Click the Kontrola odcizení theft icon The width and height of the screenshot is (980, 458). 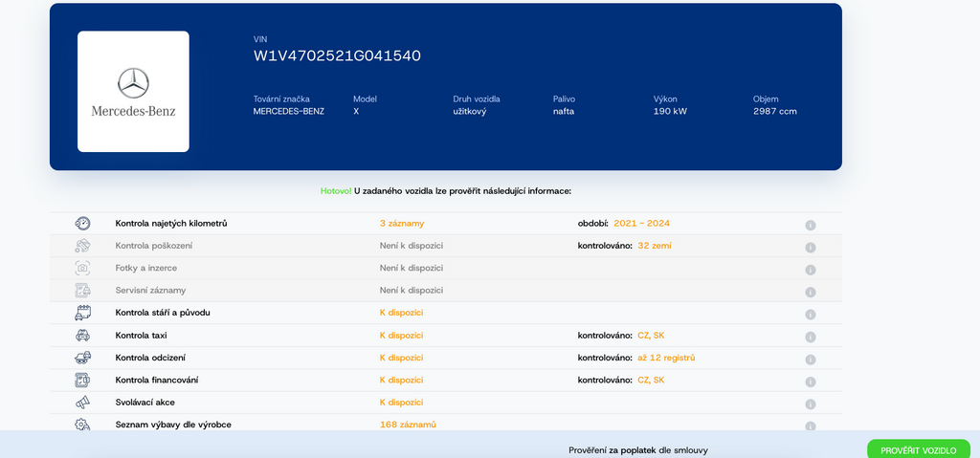click(x=82, y=358)
